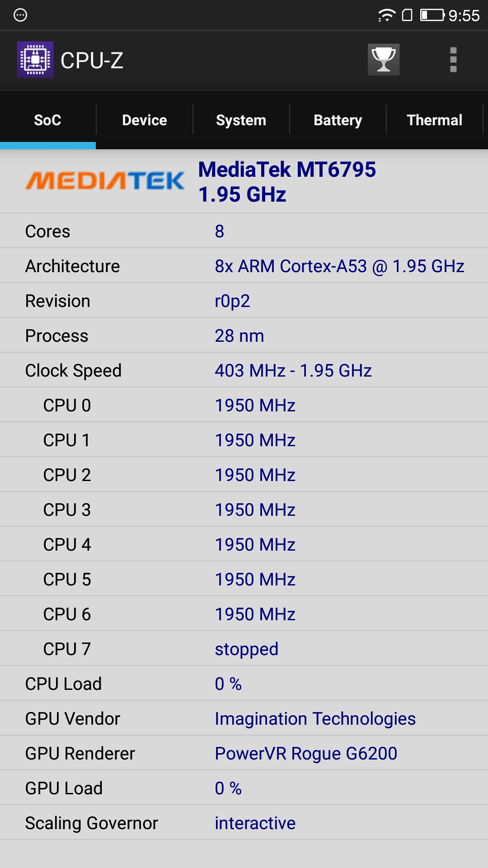
Task: Tap the notification bubble icon in status bar
Action: (20, 15)
